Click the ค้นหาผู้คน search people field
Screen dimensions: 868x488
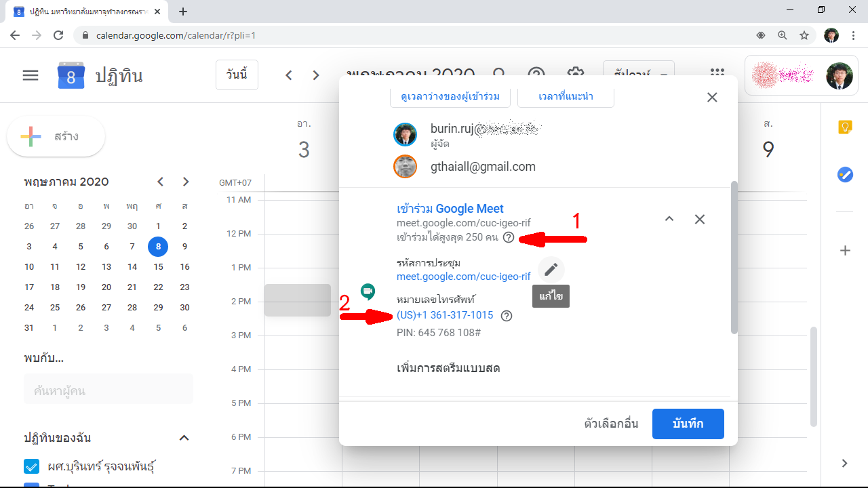tap(108, 391)
